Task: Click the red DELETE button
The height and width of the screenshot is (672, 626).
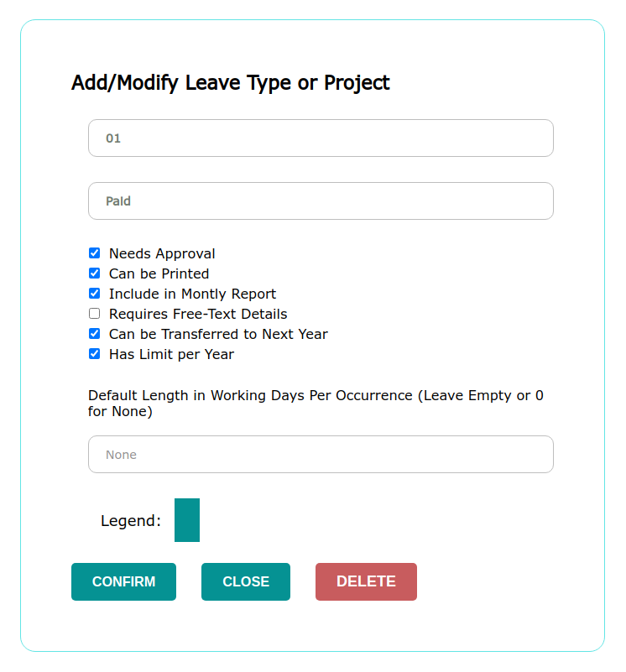Action: (366, 582)
